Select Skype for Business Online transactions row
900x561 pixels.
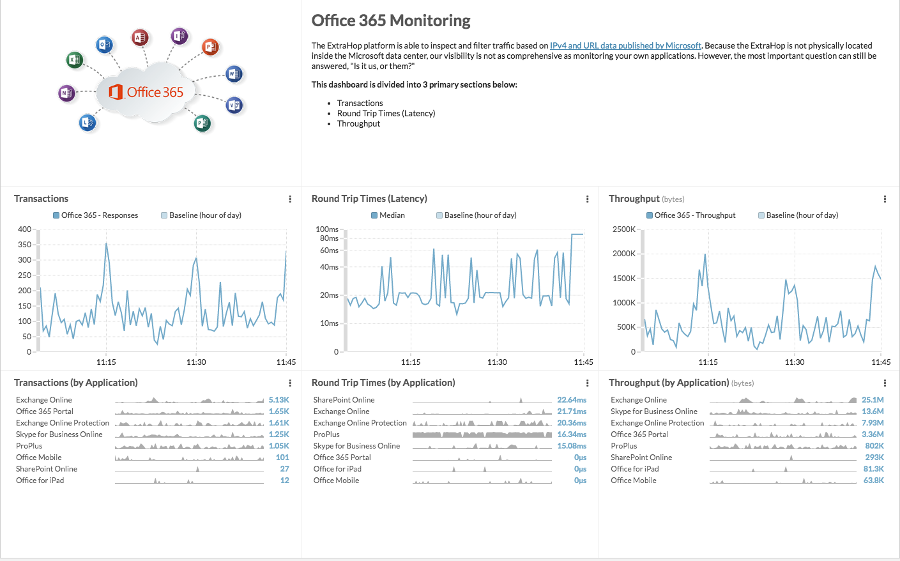click(152, 434)
